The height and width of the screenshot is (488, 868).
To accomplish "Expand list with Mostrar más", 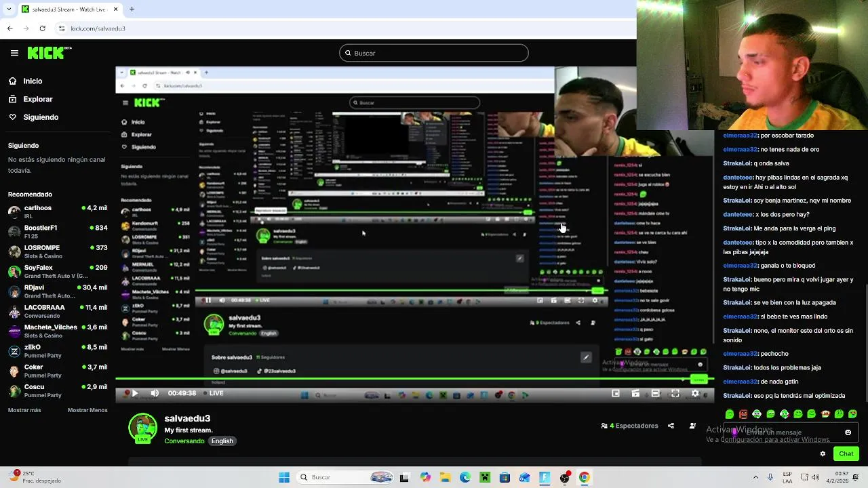I will tap(24, 410).
